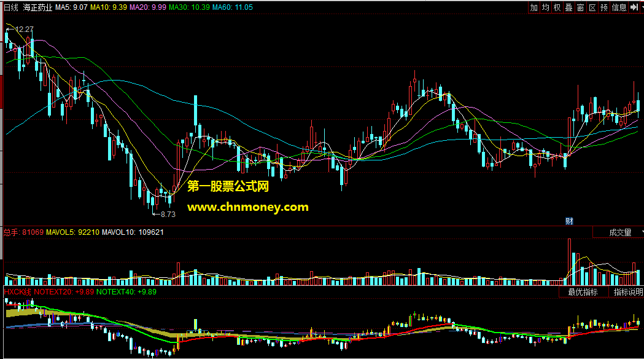Click the MA30: 10.39 label
Viewport: 644px width, 359px height.
tap(189, 7)
